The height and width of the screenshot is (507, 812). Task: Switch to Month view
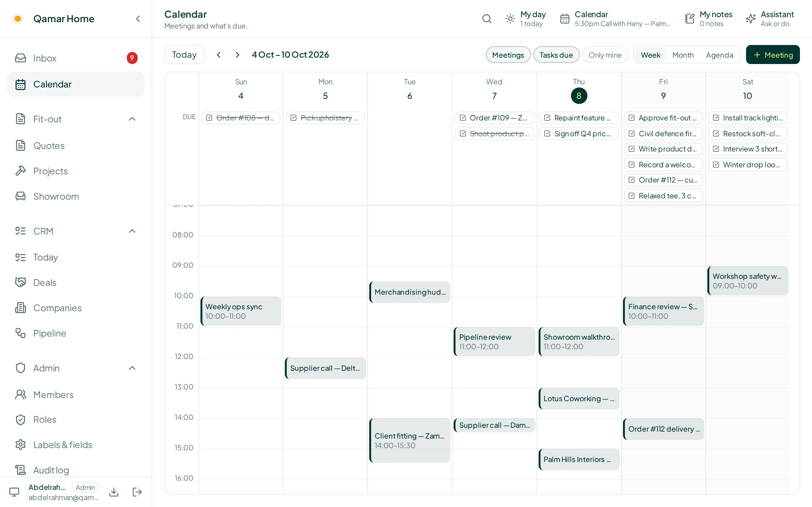(x=683, y=55)
